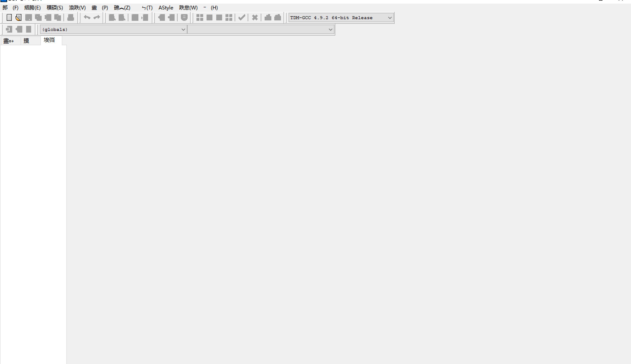The height and width of the screenshot is (364, 631).
Task: Click the Debug checkmark icon
Action: pos(242,17)
